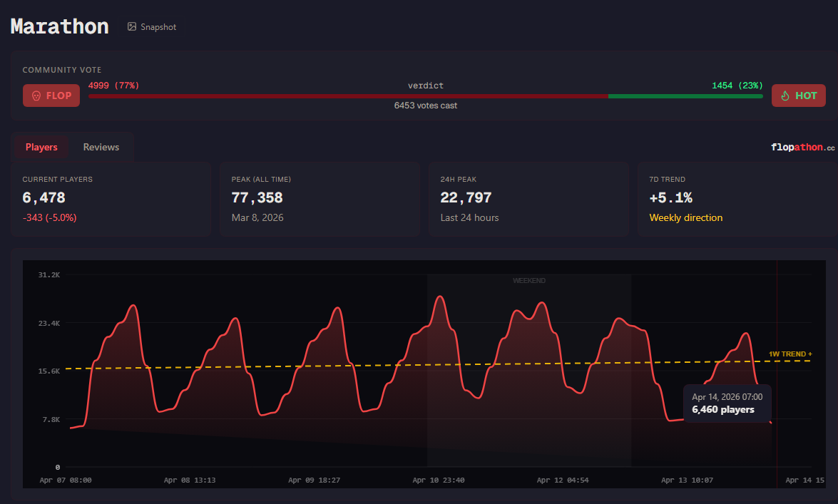The height and width of the screenshot is (504, 838).
Task: Click the 'Apr 13 10:07' x-axis label
Action: tap(687, 480)
